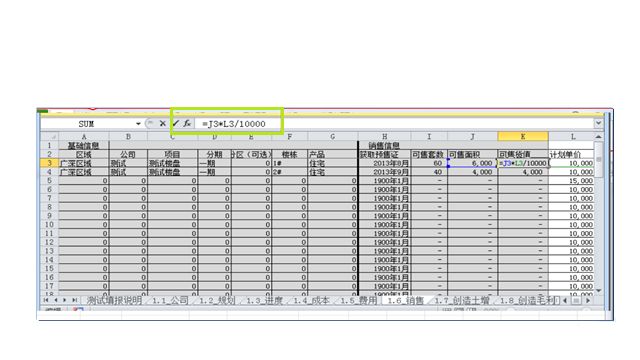Show the next sheet tab arrow

[64, 300]
